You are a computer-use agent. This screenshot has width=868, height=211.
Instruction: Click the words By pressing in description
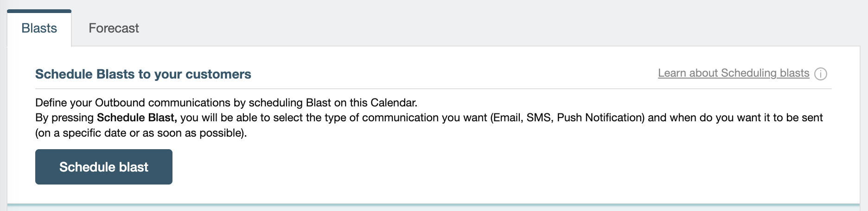(x=64, y=118)
